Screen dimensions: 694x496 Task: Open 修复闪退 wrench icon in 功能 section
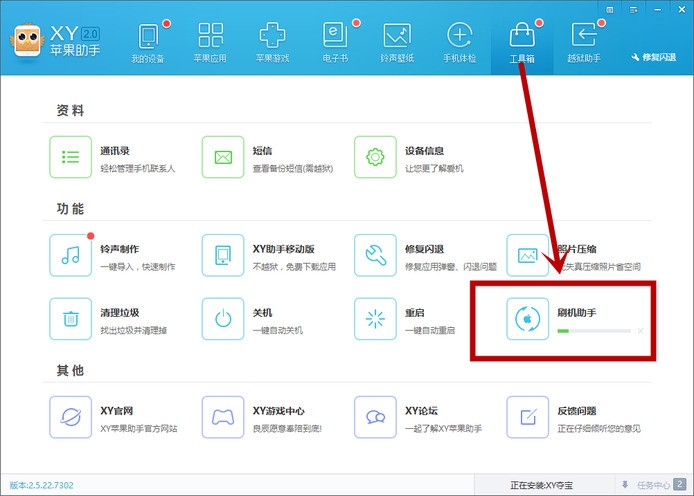click(375, 255)
